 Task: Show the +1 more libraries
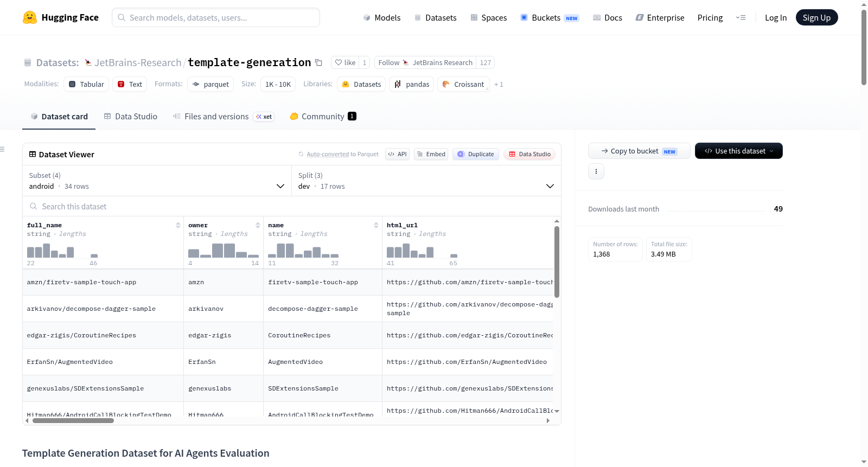tap(499, 84)
